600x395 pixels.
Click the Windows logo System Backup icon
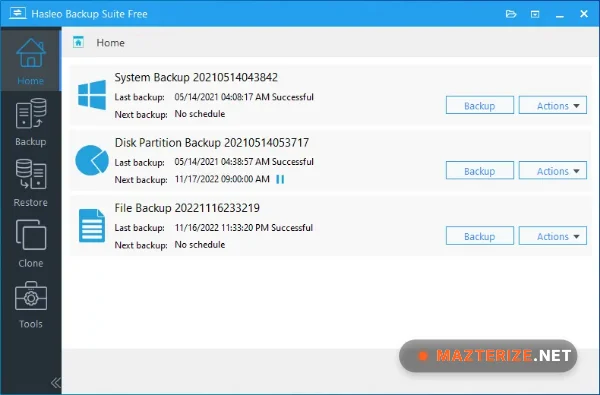[92, 95]
